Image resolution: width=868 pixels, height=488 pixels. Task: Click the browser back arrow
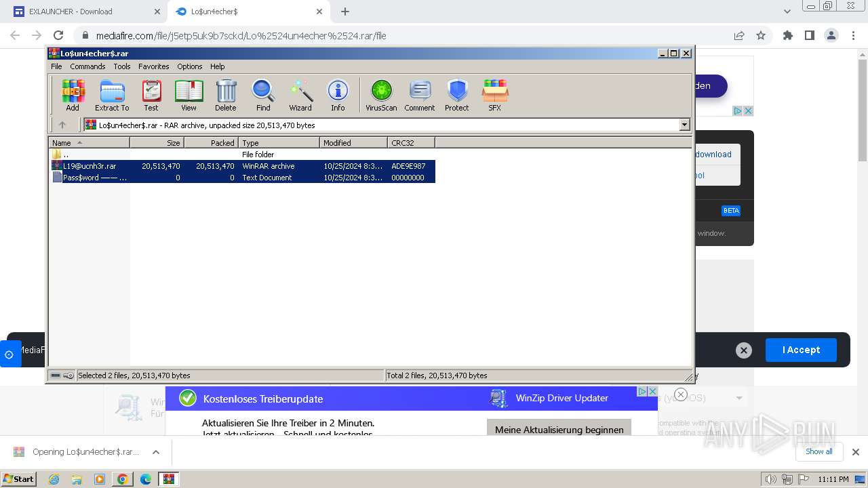15,35
